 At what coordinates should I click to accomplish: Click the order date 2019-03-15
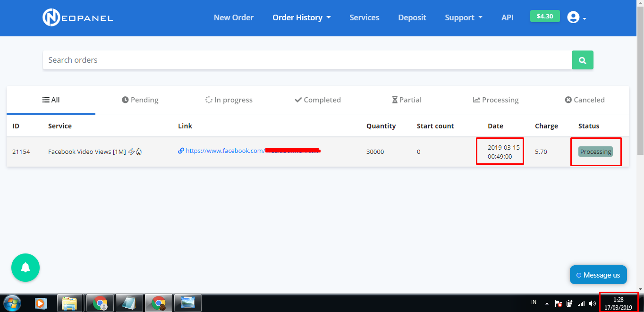click(x=504, y=147)
